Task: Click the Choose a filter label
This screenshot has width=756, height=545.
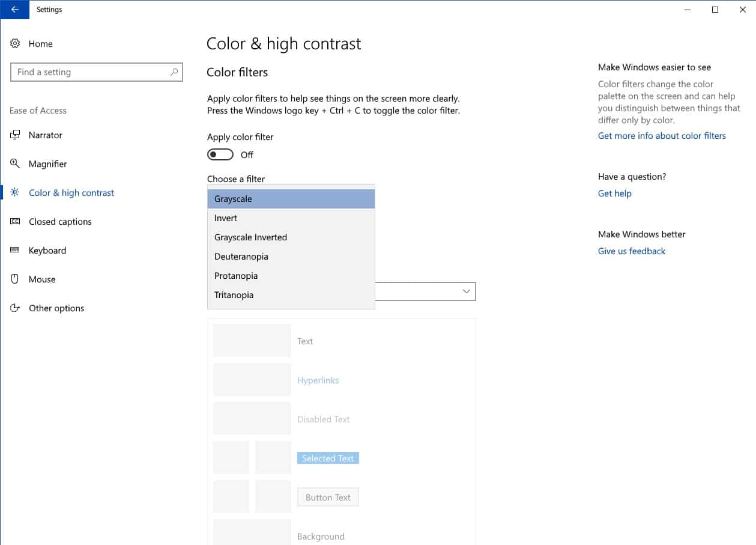Action: [x=236, y=179]
